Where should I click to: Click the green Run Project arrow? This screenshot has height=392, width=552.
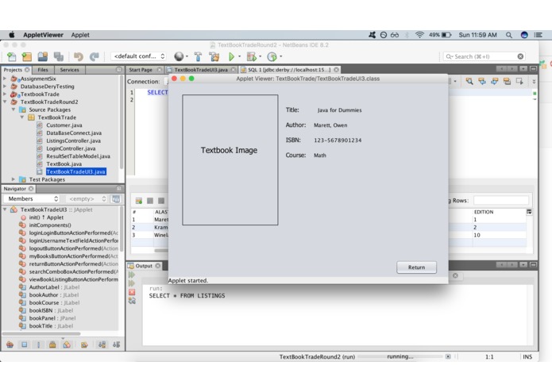(x=231, y=56)
